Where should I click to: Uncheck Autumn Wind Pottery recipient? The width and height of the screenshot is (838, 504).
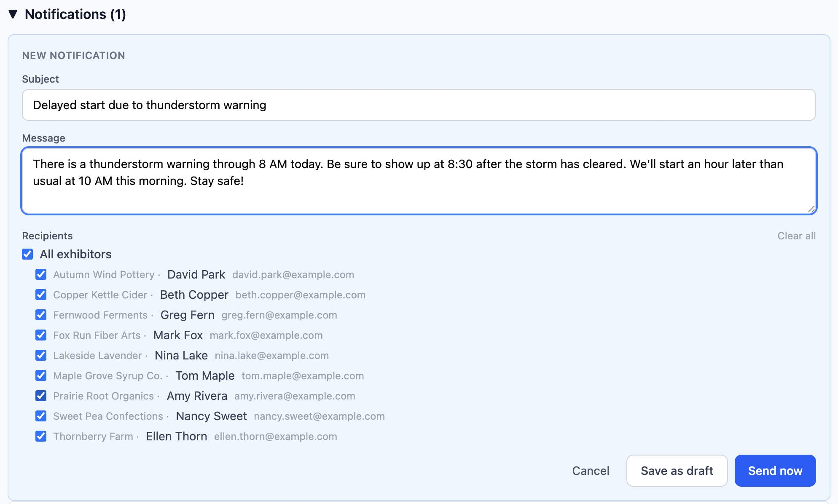pos(41,274)
